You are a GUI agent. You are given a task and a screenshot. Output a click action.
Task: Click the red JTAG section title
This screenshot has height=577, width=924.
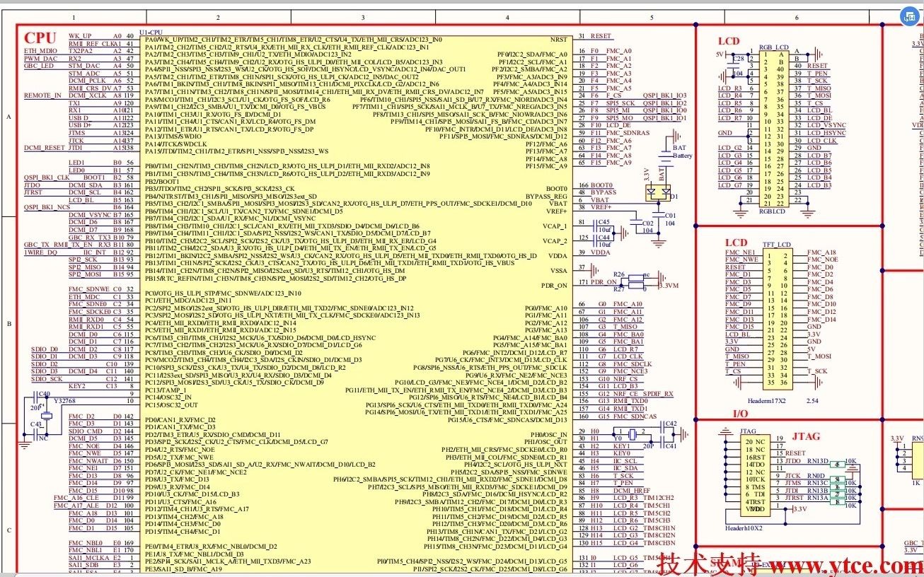[x=806, y=437]
